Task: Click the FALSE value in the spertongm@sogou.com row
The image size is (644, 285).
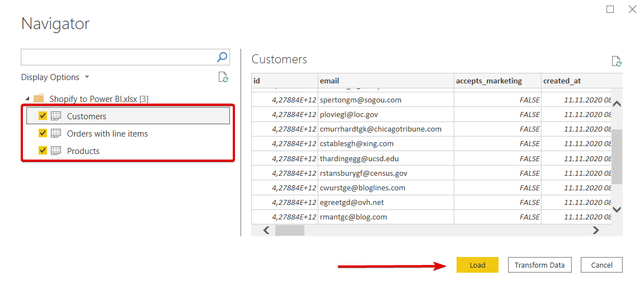Action: coord(529,100)
